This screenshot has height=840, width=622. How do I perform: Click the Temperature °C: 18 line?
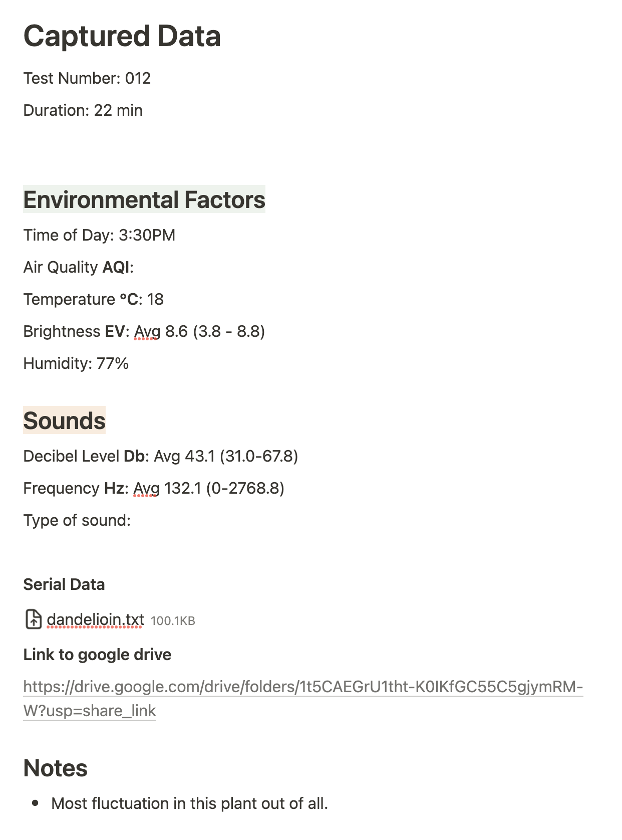tap(94, 299)
